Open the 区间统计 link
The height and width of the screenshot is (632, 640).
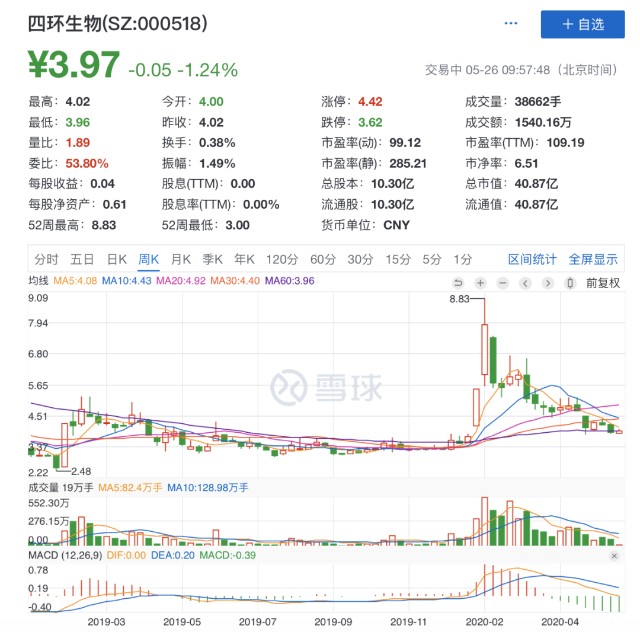[x=532, y=259]
